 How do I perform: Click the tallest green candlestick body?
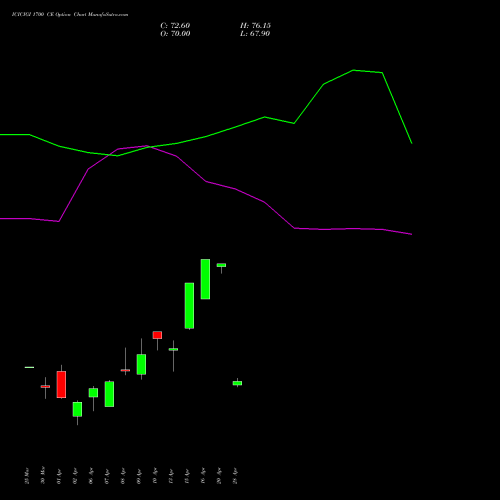189,306
